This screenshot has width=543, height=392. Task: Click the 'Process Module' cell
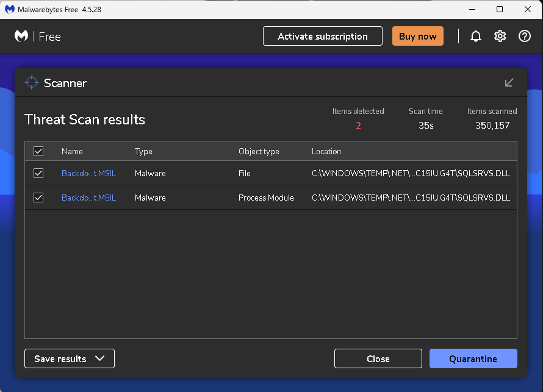(x=266, y=198)
